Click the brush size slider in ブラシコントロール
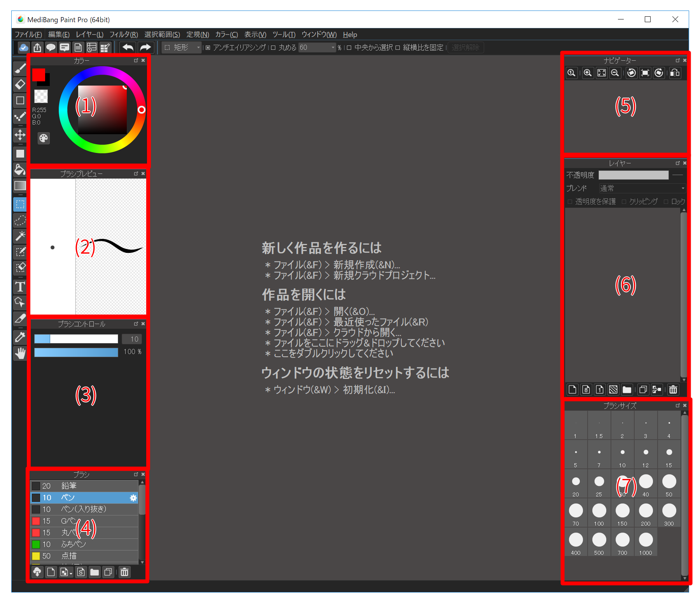Viewport: 700px width, 603px height. click(x=76, y=339)
